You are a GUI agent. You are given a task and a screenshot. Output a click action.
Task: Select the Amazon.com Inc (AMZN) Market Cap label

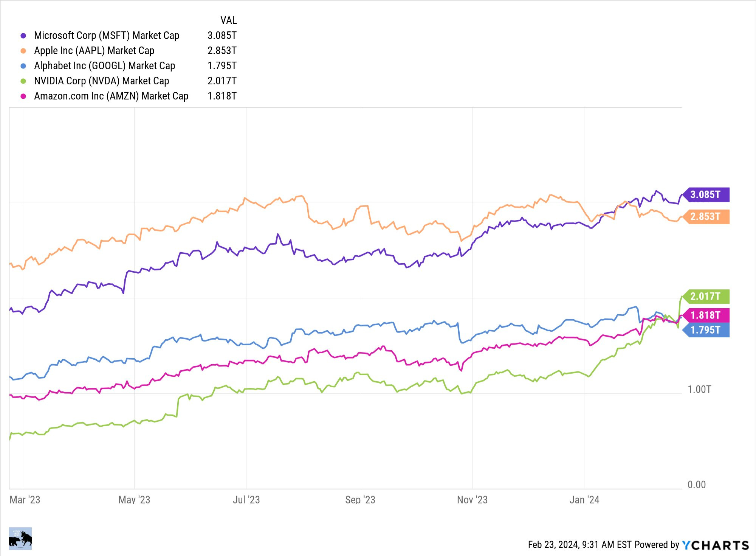111,96
